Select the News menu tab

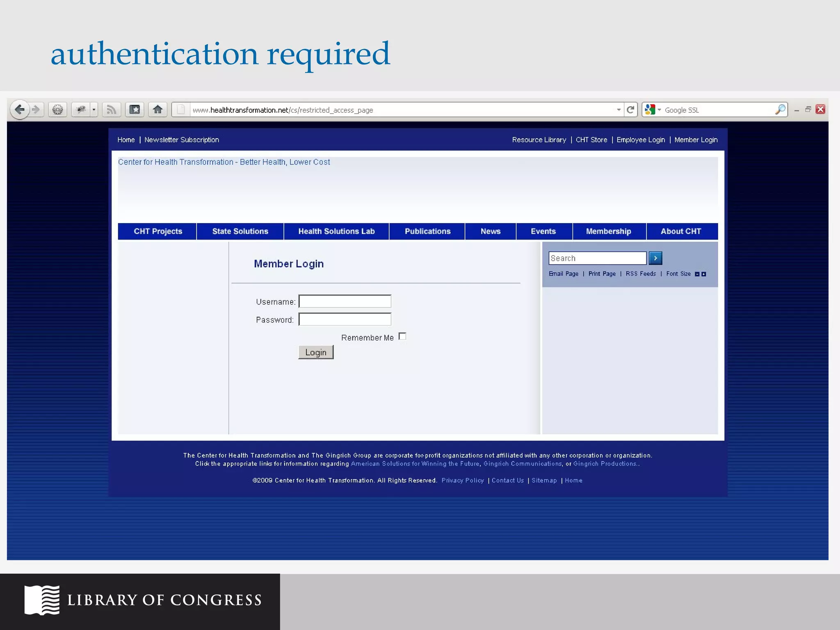tap(491, 231)
